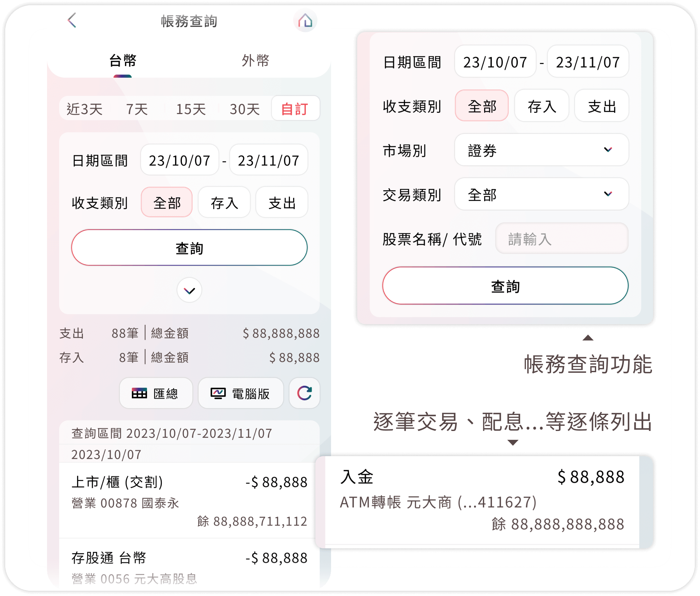Select the 15天 range option
The image size is (700, 596).
pyautogui.click(x=191, y=109)
